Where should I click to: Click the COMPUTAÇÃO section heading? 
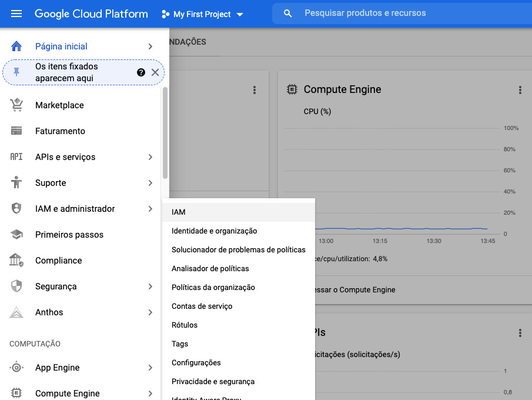click(x=35, y=344)
